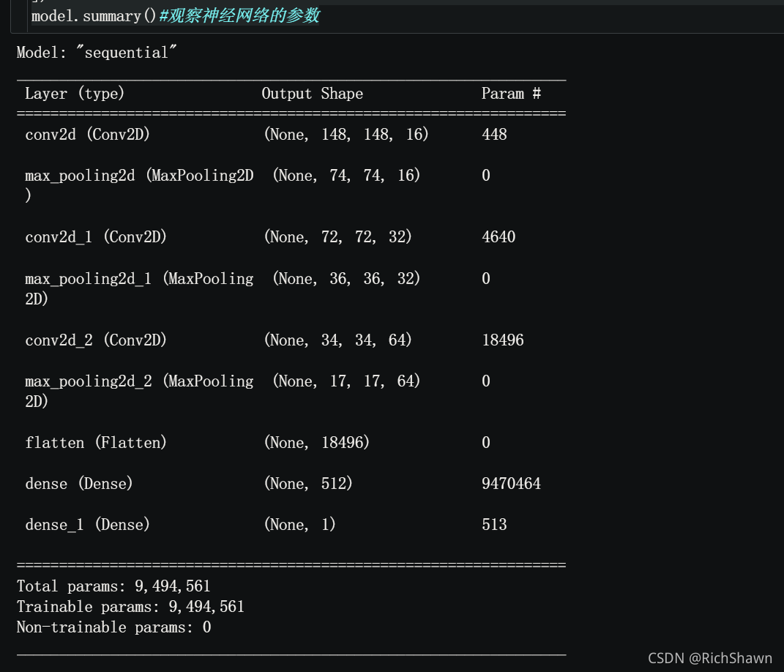Click output shape (None, 18496)
The image size is (784, 672).
(x=316, y=442)
